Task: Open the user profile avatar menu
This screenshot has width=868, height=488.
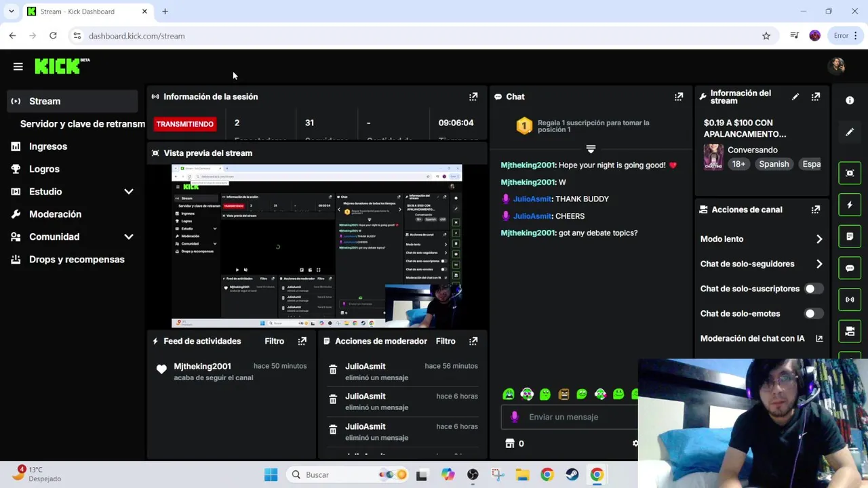Action: pos(837,66)
